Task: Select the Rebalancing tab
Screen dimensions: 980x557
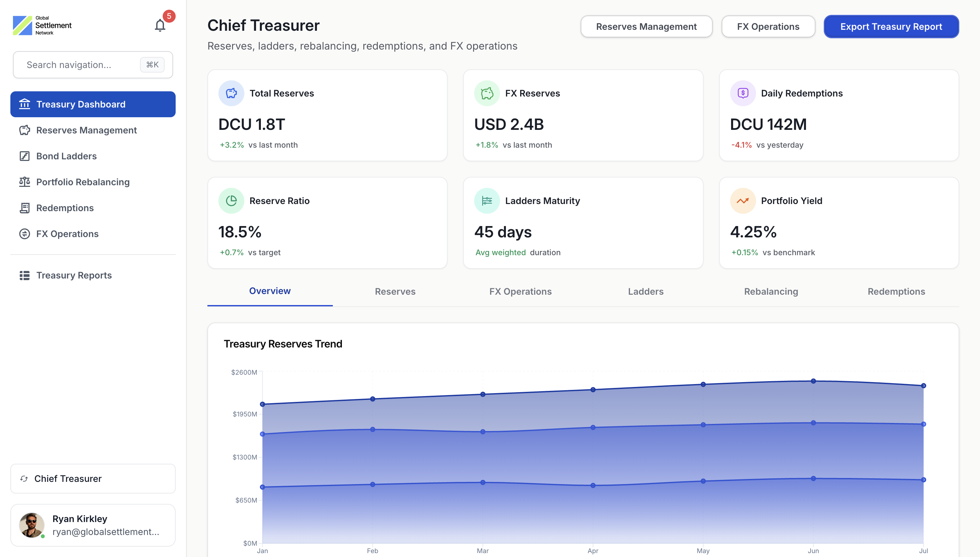Action: pyautogui.click(x=771, y=291)
